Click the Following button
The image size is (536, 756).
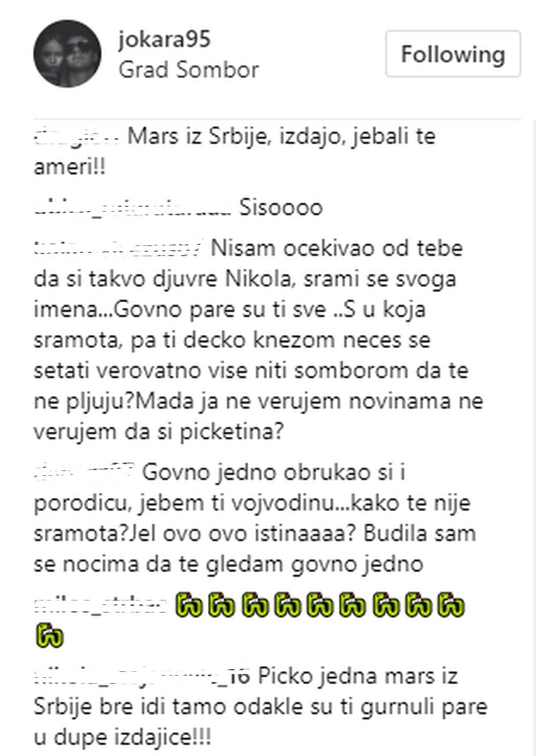click(453, 54)
